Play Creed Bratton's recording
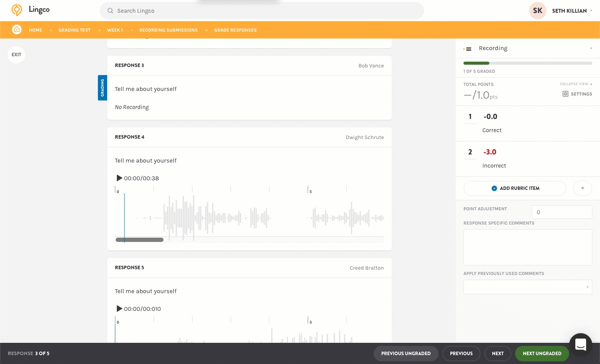The image size is (600, 364). (x=119, y=309)
